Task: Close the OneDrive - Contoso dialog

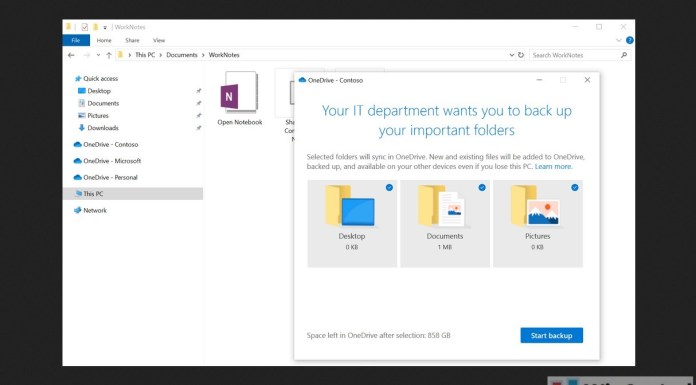Action: coord(587,80)
